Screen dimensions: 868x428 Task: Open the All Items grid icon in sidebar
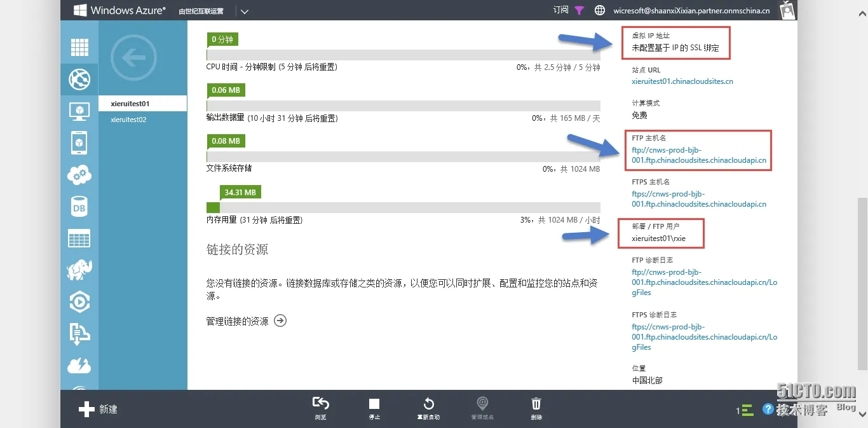[79, 47]
